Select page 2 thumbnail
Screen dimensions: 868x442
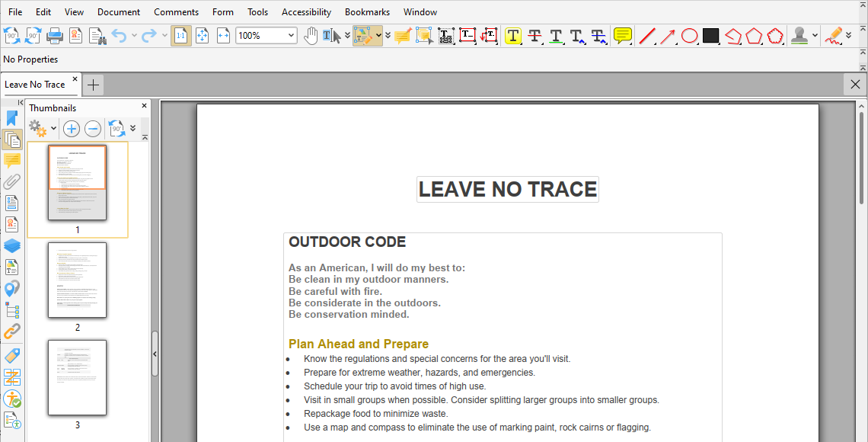[x=77, y=280]
